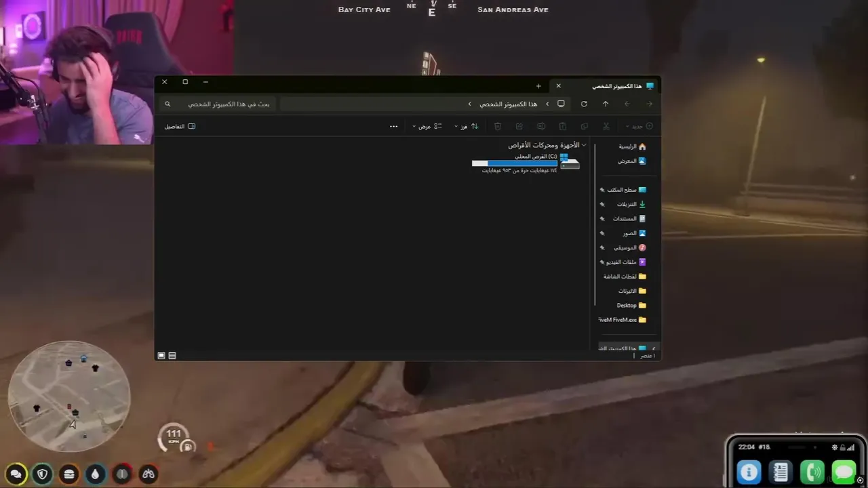Open the FiveM FiveM.exe folder in the sidebar
Image resolution: width=868 pixels, height=488 pixels.
click(623, 320)
